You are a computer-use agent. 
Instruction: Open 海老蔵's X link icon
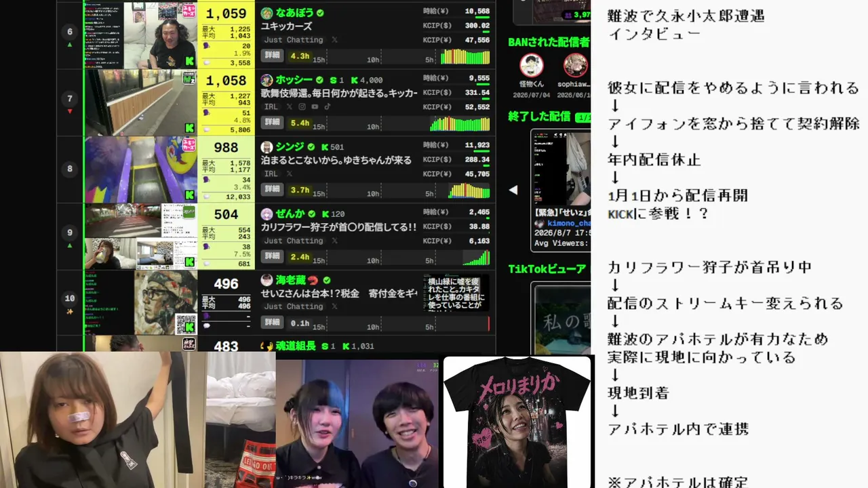[334, 306]
